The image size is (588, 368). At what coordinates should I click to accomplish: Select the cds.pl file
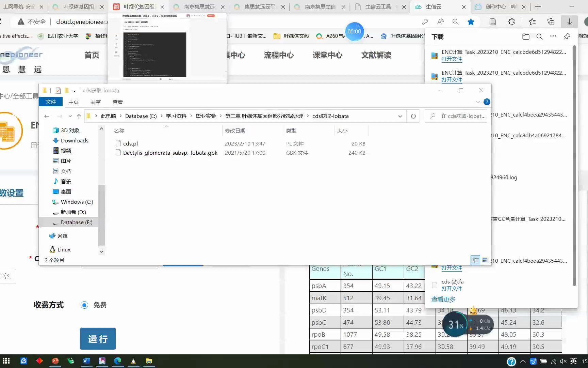pyautogui.click(x=131, y=143)
